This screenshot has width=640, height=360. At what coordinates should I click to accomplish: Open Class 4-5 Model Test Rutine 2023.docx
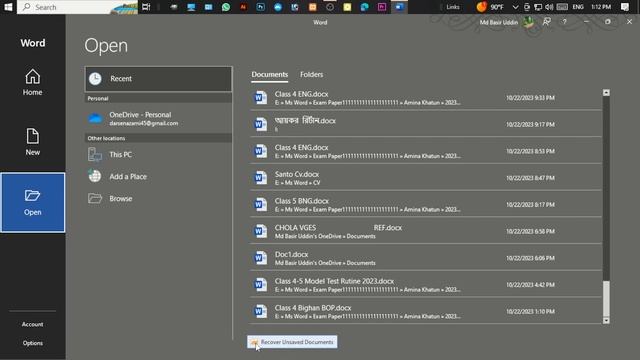tap(426, 284)
